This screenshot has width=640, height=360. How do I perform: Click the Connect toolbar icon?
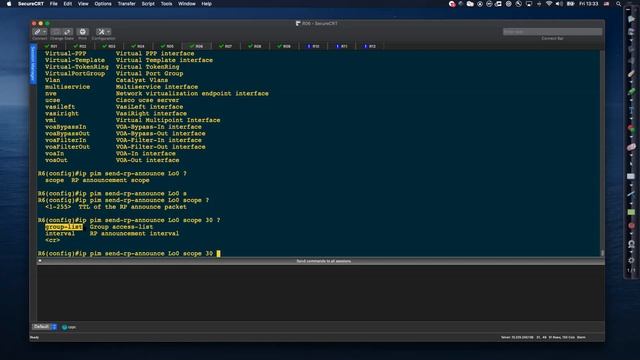point(37,32)
